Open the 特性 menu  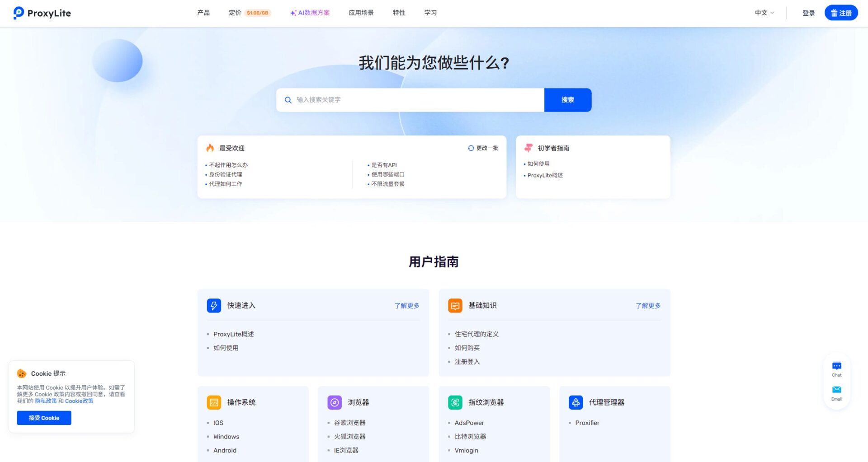point(399,13)
